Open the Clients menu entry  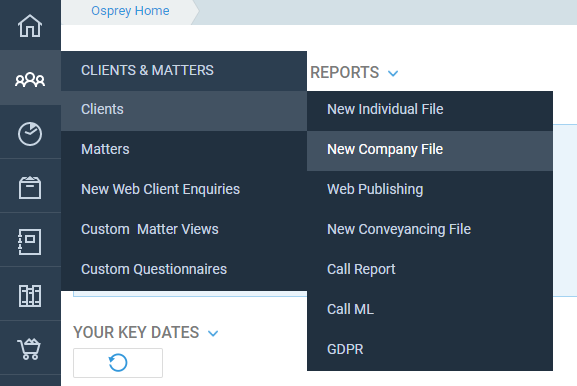(x=184, y=110)
